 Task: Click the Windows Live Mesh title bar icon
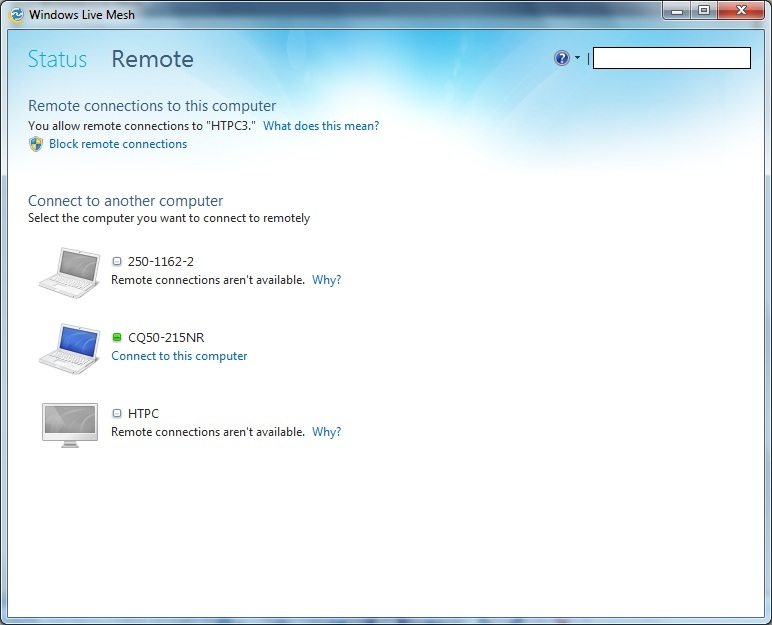tap(16, 15)
